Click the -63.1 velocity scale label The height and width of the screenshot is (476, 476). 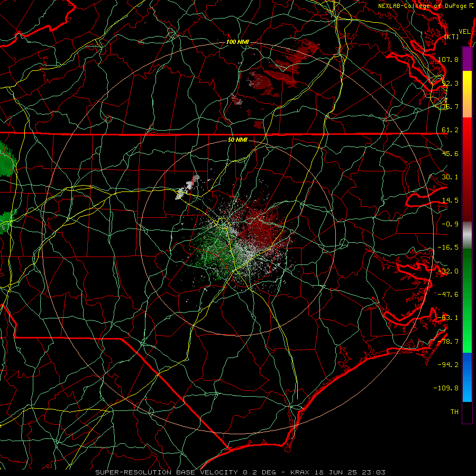(x=448, y=318)
